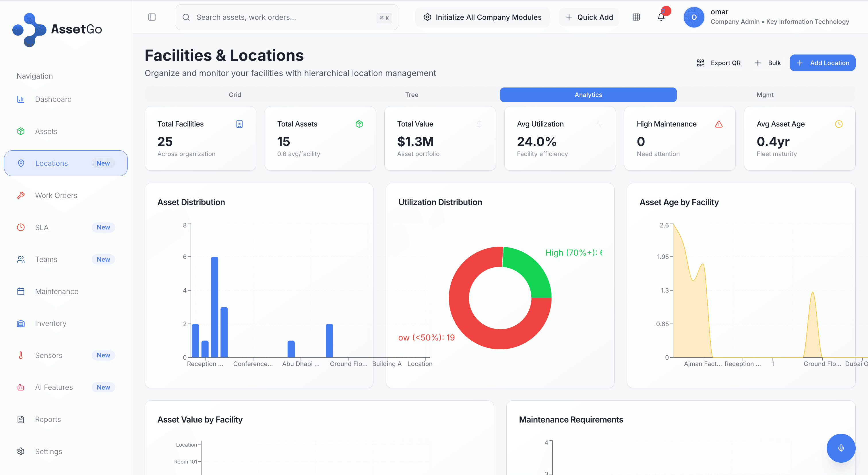Open the Work Orders section
The height and width of the screenshot is (475, 868).
[x=56, y=195]
